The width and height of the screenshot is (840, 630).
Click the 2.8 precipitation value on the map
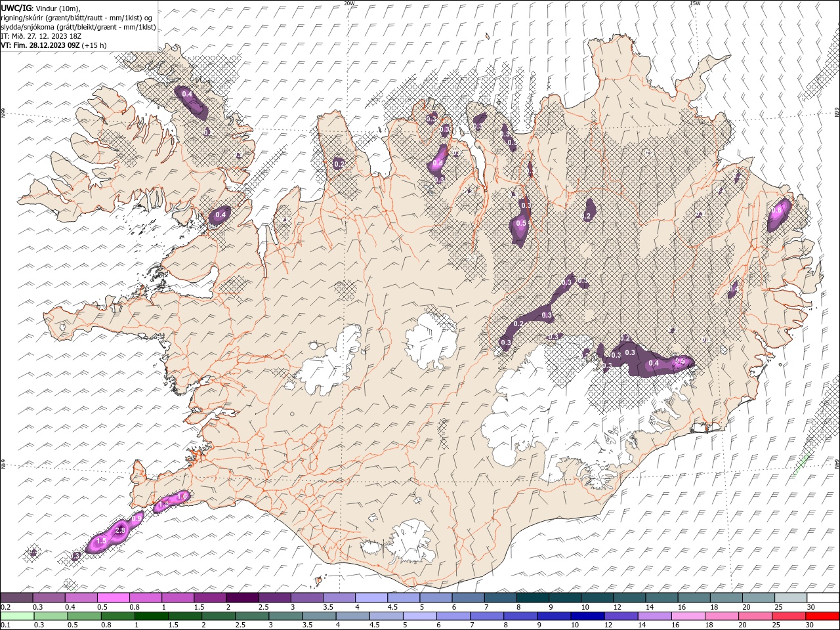pos(120,530)
